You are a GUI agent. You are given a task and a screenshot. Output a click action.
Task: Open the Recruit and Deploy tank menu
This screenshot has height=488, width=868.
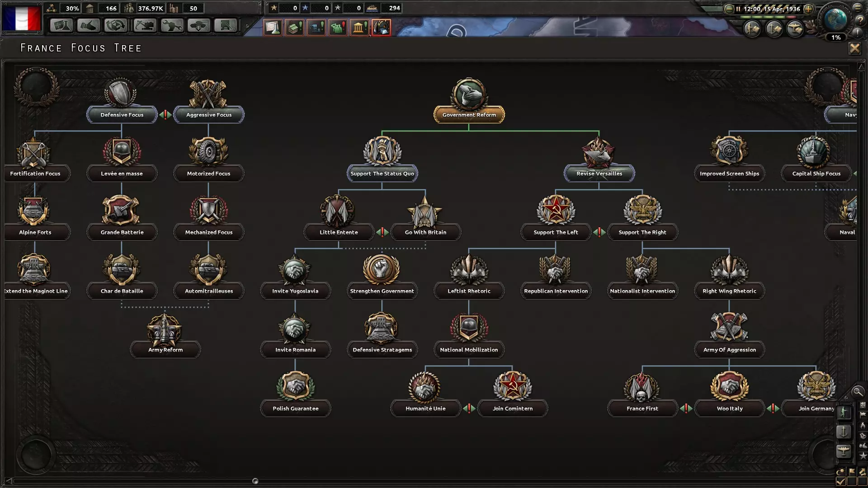pyautogui.click(x=199, y=26)
